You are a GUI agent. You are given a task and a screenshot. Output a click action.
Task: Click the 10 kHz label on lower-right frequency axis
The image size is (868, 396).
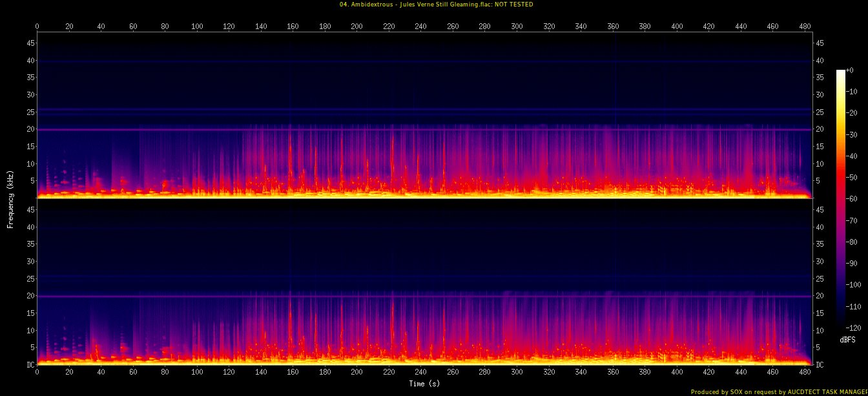click(821, 330)
